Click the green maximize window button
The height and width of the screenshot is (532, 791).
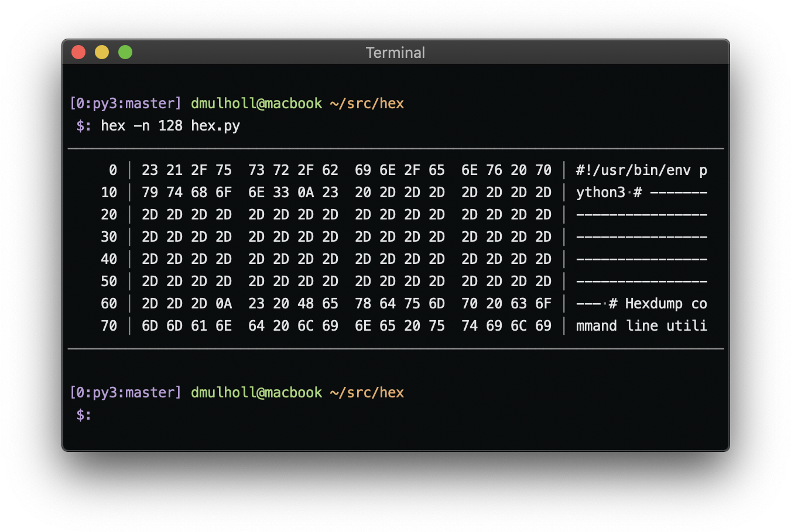coord(125,53)
